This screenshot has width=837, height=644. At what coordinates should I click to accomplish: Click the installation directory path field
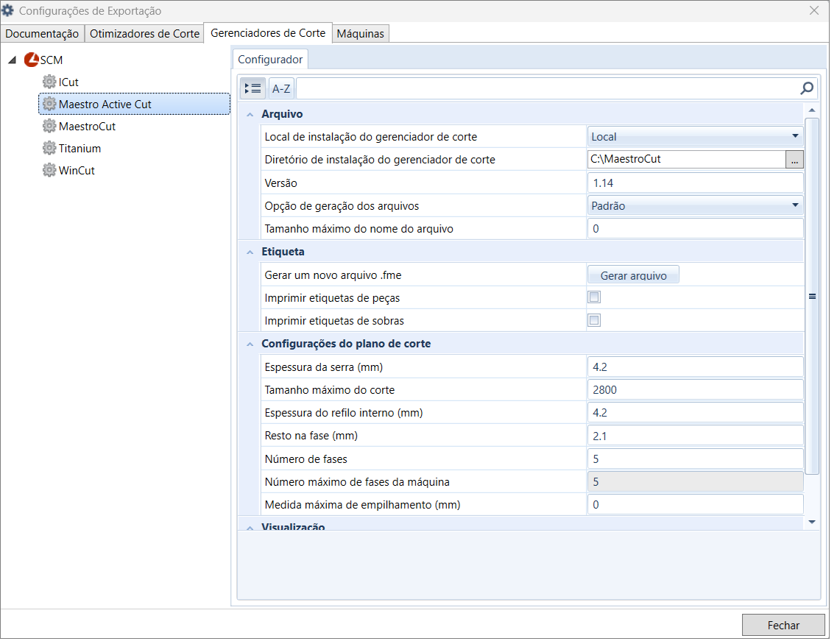687,159
